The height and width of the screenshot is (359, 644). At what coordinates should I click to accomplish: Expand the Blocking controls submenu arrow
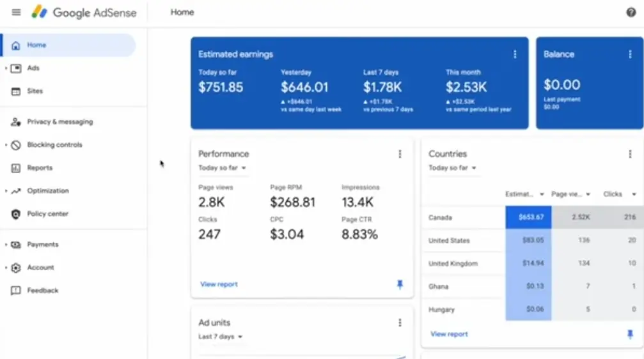[6, 145]
